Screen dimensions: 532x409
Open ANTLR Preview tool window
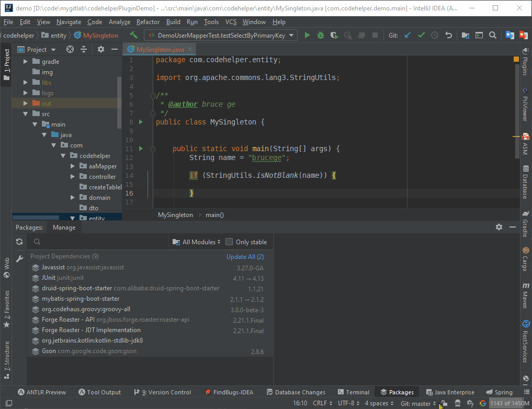click(42, 392)
